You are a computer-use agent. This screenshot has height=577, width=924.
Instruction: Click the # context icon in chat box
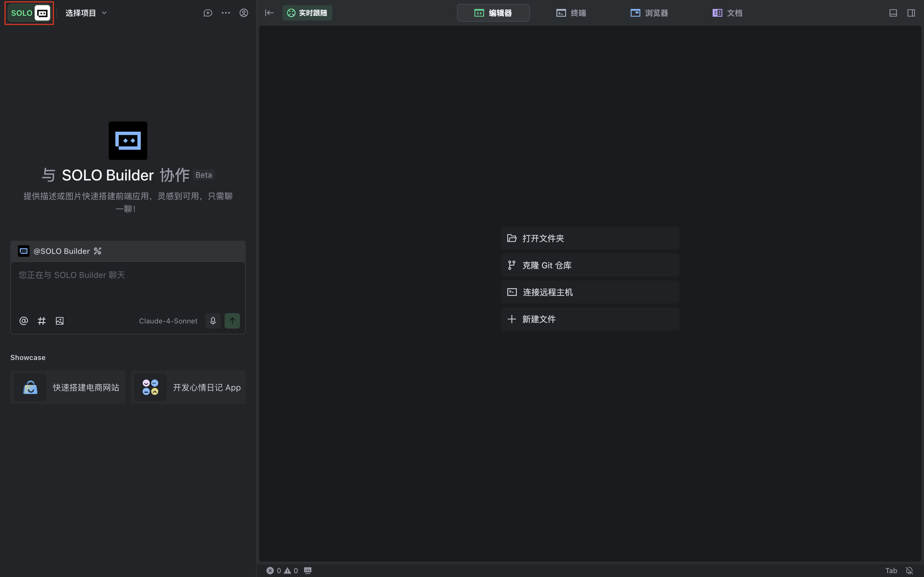tap(42, 321)
